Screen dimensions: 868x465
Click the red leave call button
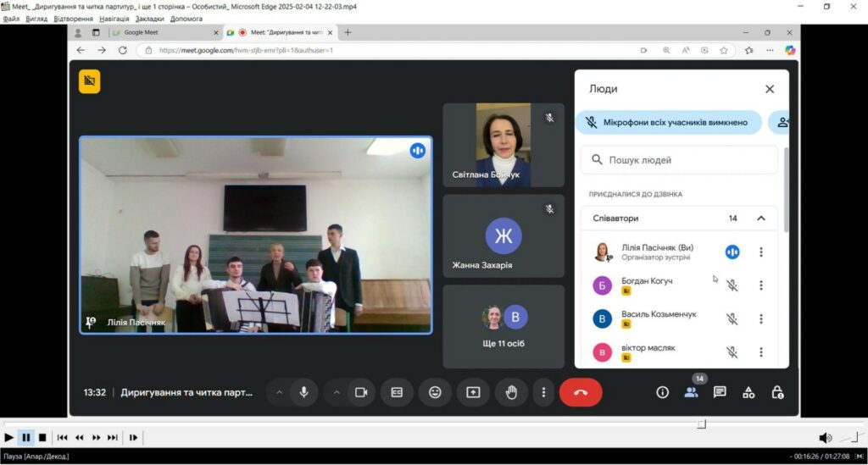point(581,392)
